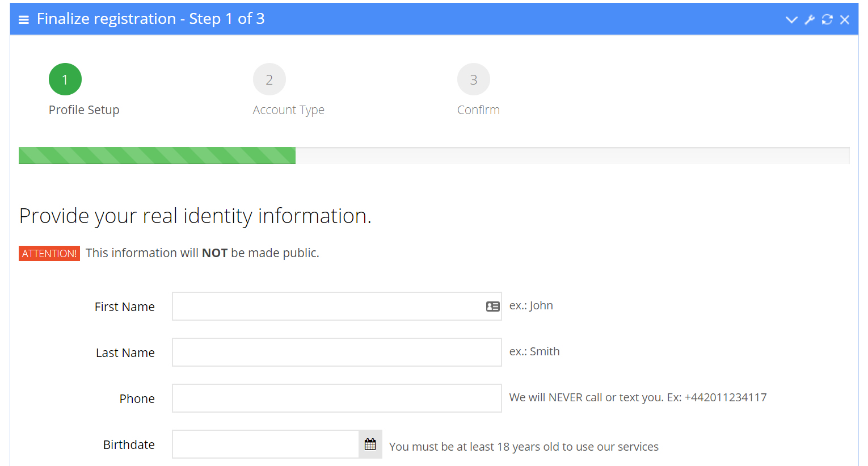This screenshot has height=466, width=868.
Task: Click the contact card icon in First Name
Action: coord(492,307)
